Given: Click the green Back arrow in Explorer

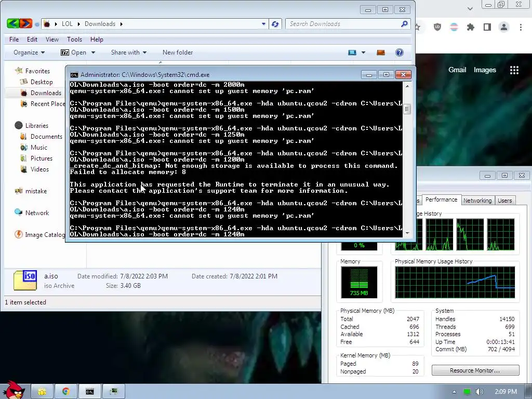Looking at the screenshot, I should [x=13, y=23].
